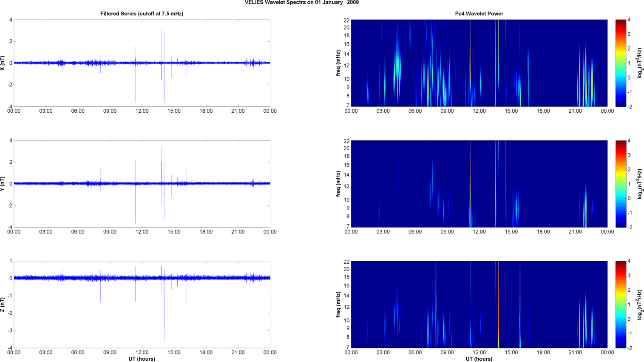This screenshot has width=644, height=362.
Task: Click 09:00 tick label under Y series plot
Action: (x=110, y=232)
